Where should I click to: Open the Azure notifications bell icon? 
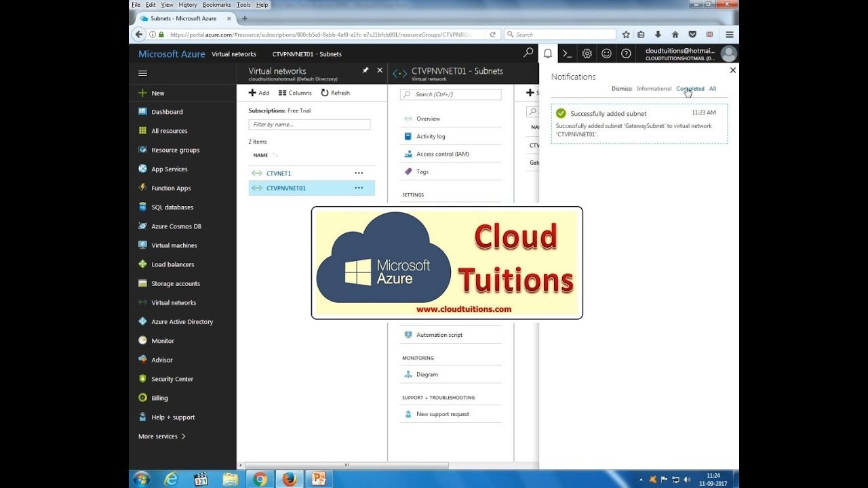[x=548, y=54]
